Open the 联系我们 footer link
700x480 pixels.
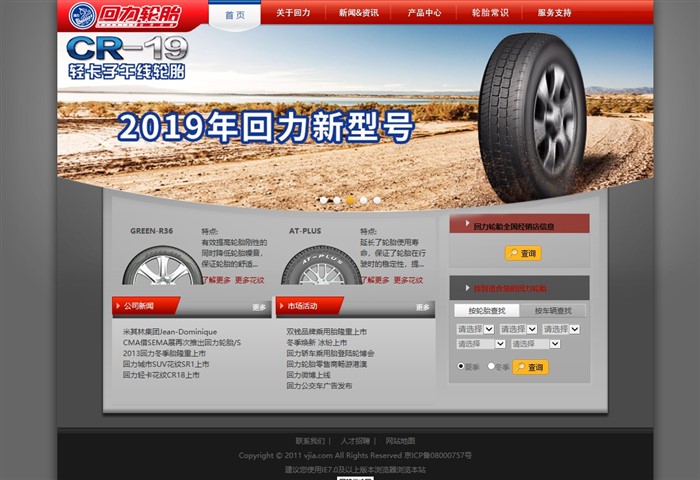tap(310, 441)
